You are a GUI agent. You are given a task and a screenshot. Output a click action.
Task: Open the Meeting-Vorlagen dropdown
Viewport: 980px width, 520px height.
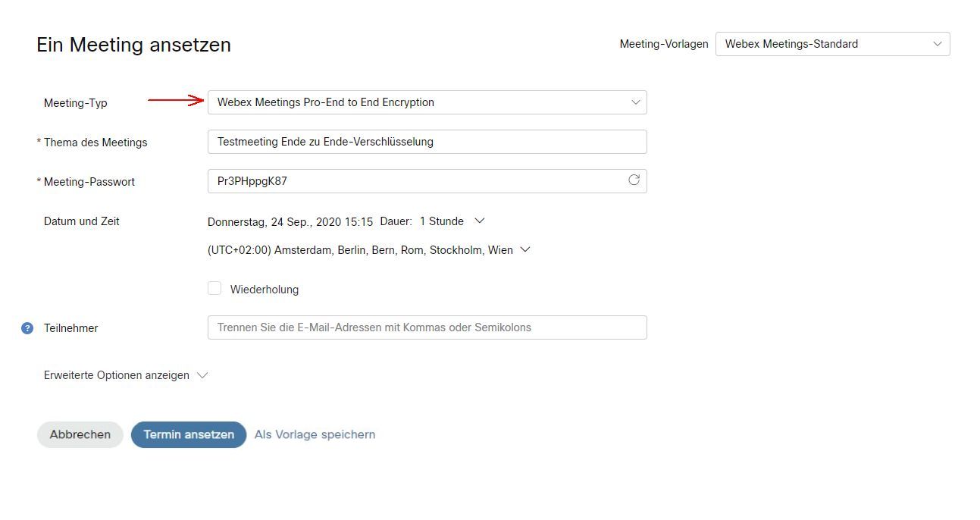(x=832, y=44)
